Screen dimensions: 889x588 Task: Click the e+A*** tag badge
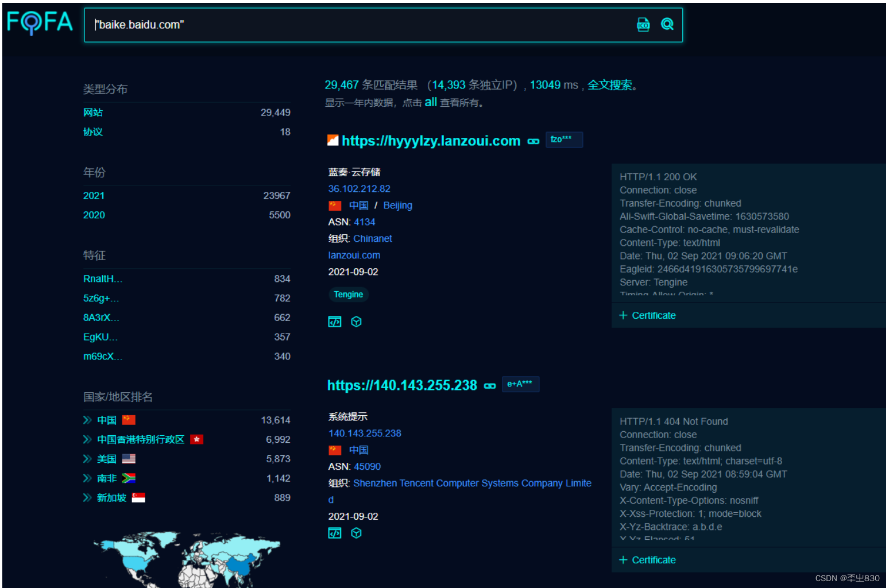520,384
